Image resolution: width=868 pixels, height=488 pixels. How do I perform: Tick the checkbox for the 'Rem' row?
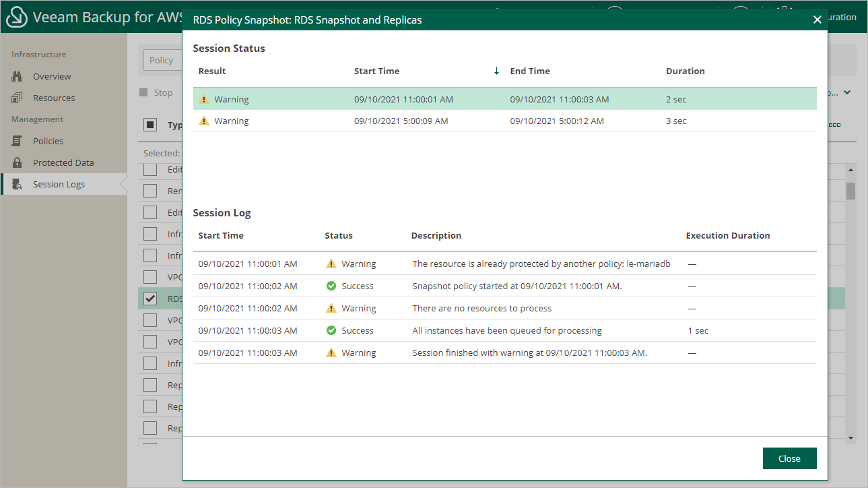(150, 191)
